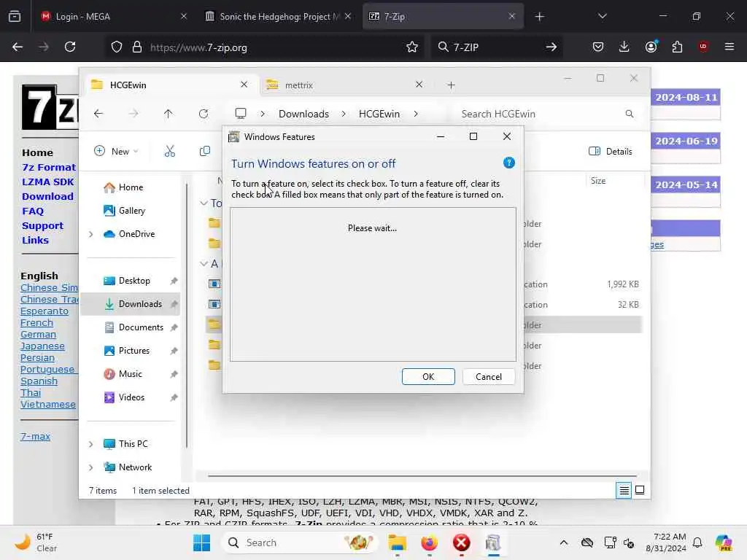Refresh the File Explorer view
747x560 pixels.
(204, 114)
